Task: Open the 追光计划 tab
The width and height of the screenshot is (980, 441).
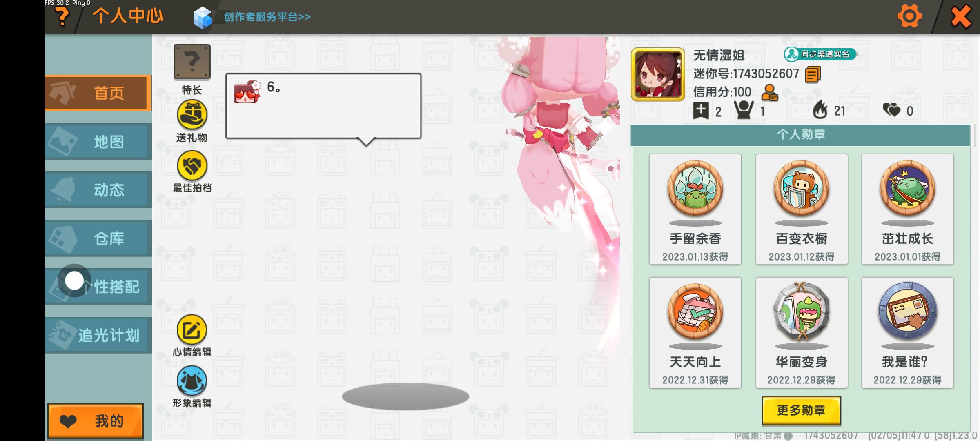Action: pos(98,335)
